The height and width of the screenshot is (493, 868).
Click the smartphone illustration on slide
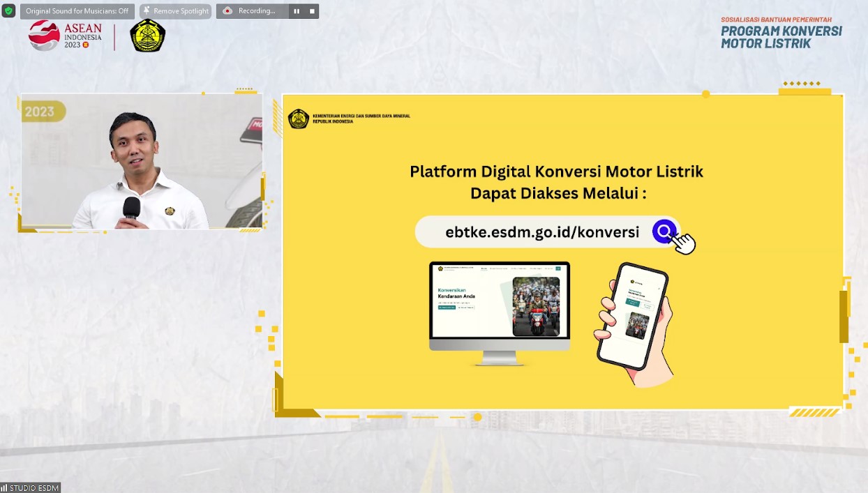tap(632, 316)
